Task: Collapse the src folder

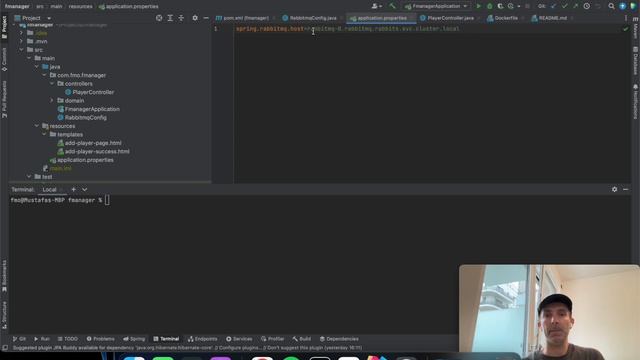Action: 21,50
